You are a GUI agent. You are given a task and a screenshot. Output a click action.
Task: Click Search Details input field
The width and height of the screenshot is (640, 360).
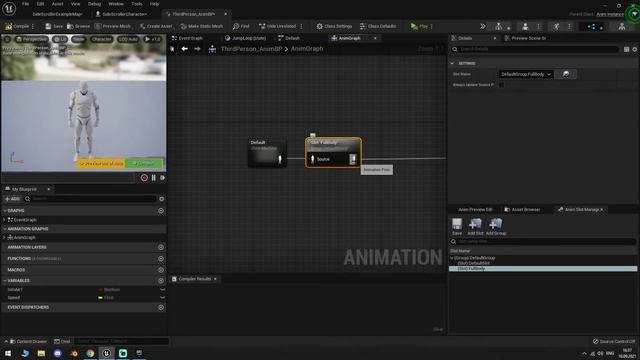(x=535, y=49)
